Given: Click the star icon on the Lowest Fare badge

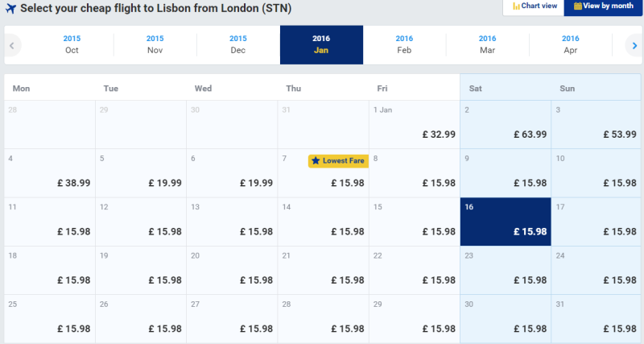Looking at the screenshot, I should pos(316,160).
